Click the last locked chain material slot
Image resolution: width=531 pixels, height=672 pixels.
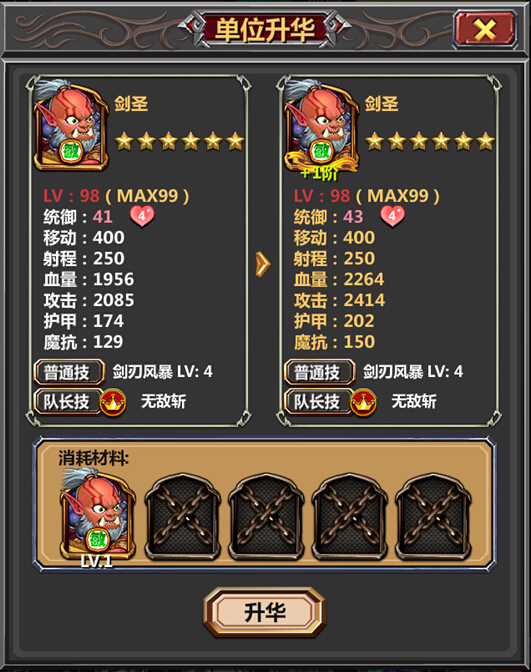tap(433, 516)
